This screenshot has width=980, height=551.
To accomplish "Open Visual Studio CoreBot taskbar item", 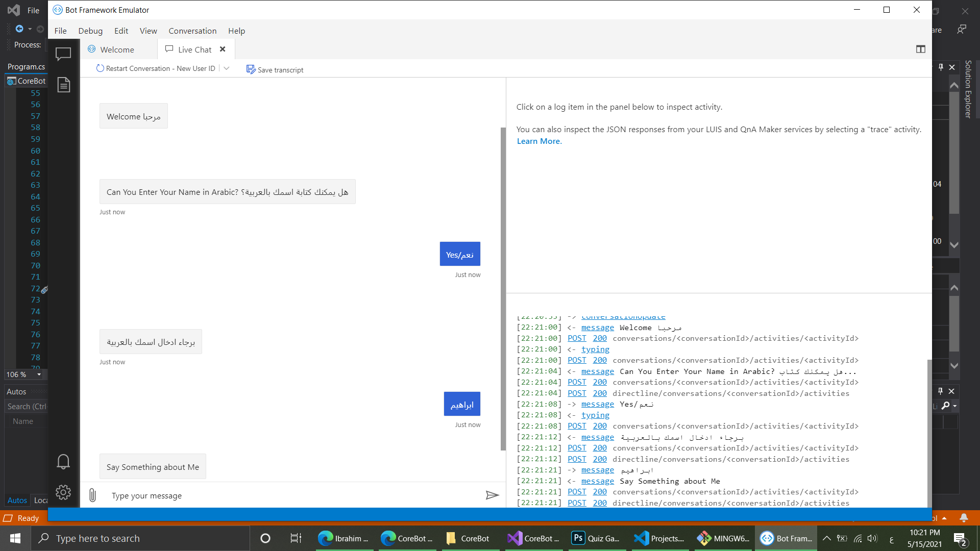I will (534, 538).
